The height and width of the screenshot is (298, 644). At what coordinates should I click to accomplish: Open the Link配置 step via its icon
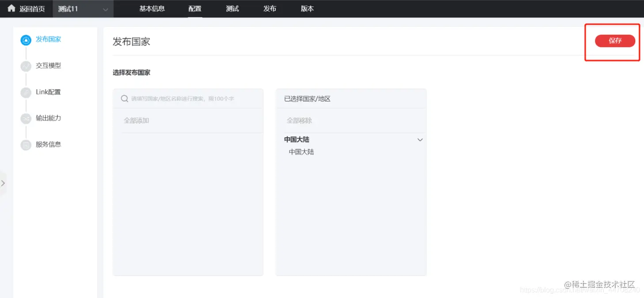[x=25, y=92]
